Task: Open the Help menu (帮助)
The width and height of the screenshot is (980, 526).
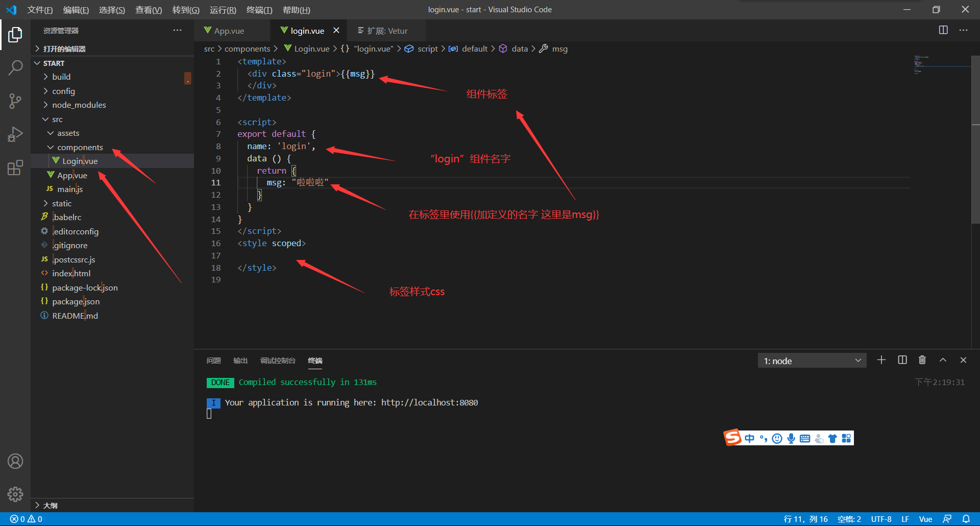Action: coord(297,10)
